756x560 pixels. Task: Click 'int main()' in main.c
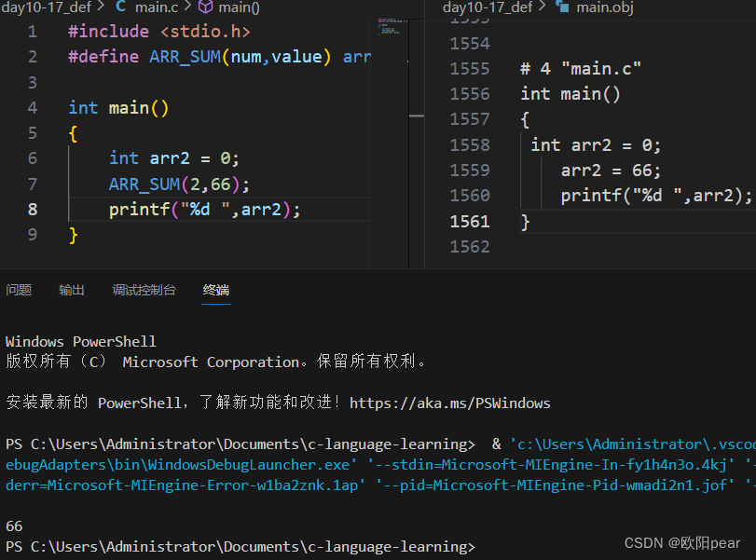[118, 107]
